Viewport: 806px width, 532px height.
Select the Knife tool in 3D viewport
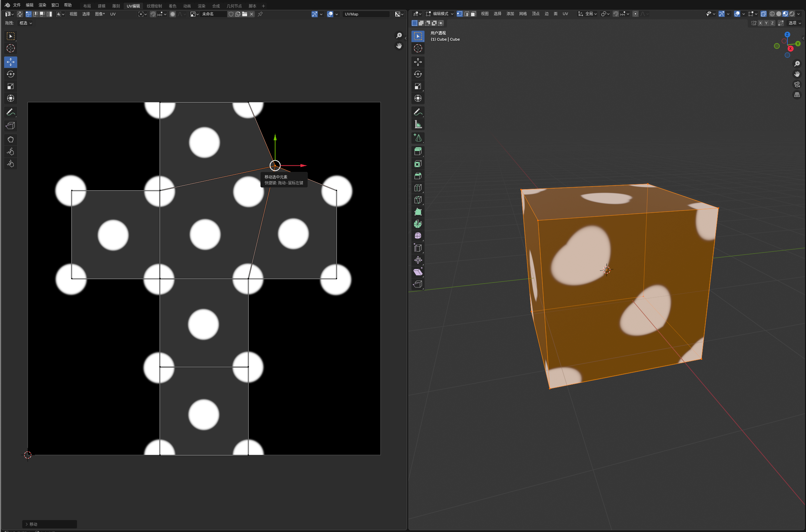(418, 200)
